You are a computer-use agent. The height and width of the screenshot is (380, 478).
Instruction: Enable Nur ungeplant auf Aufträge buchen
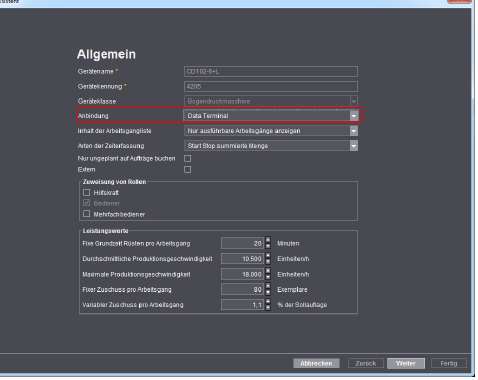pos(188,159)
